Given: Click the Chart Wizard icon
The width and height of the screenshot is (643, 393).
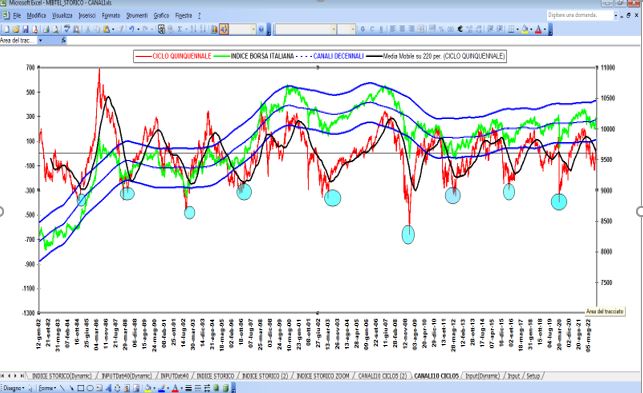Looking at the screenshot, I should pos(214,29).
